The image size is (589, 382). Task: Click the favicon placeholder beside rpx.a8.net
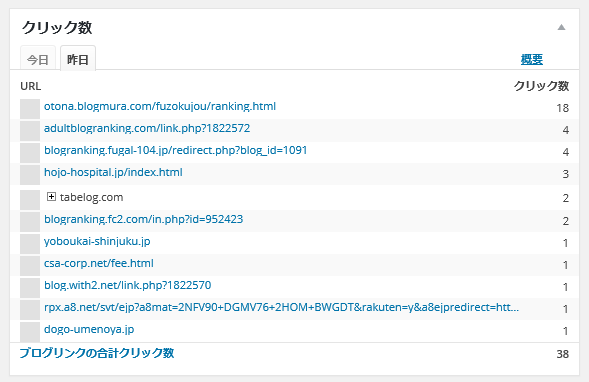[x=30, y=310]
